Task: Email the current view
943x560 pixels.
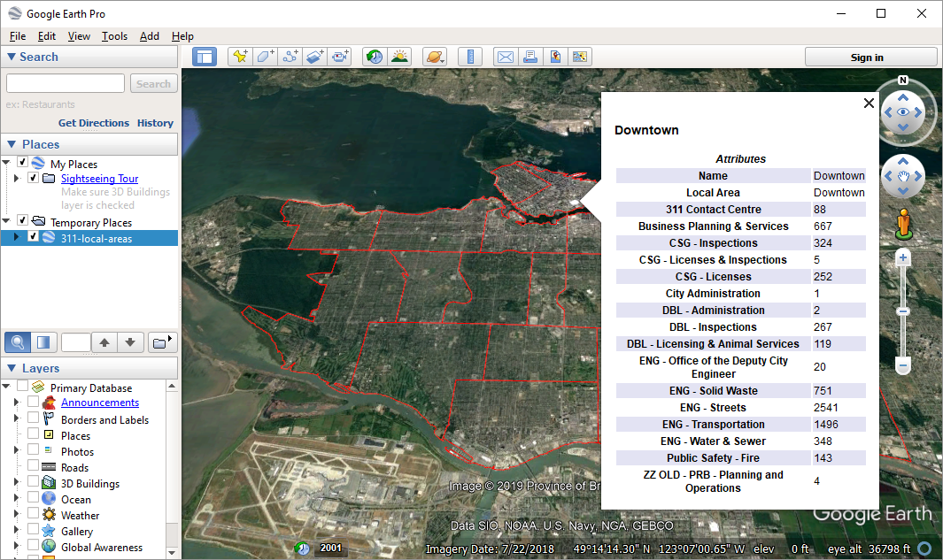Action: pyautogui.click(x=506, y=58)
